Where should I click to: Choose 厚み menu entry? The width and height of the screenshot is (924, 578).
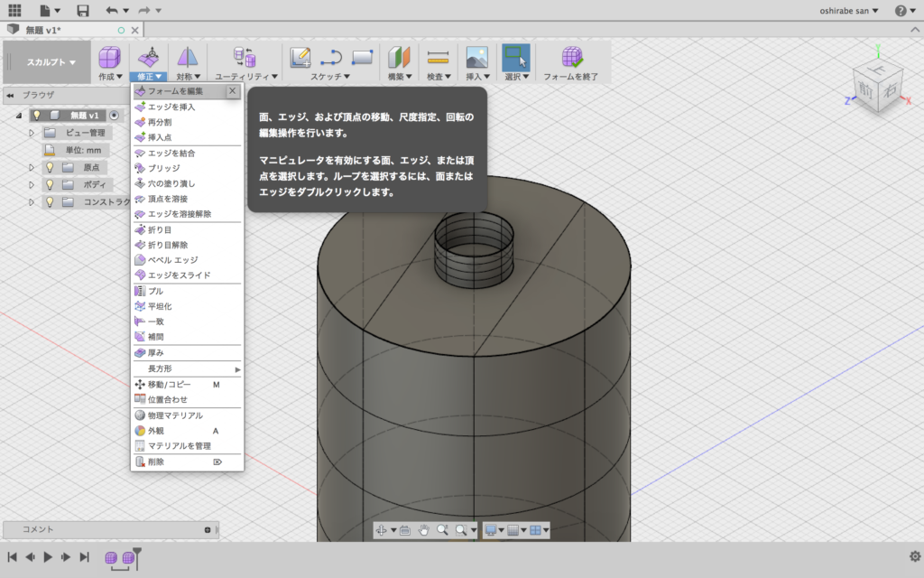(x=188, y=353)
